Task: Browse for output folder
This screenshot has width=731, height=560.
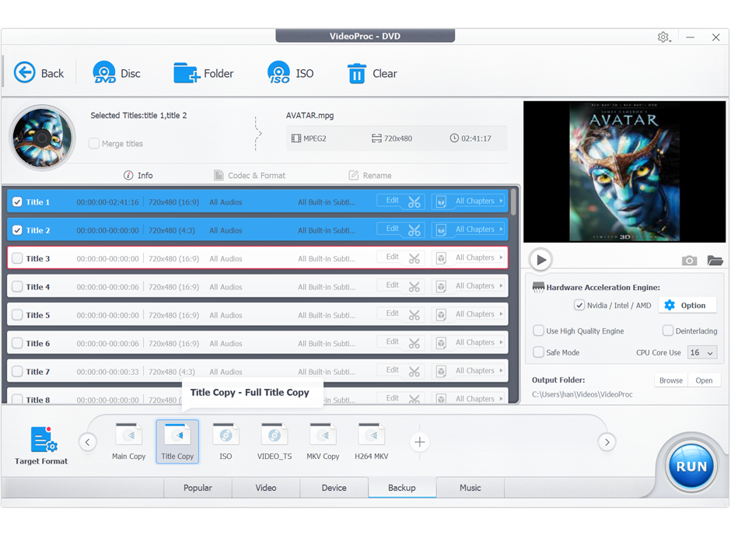Action: (671, 380)
